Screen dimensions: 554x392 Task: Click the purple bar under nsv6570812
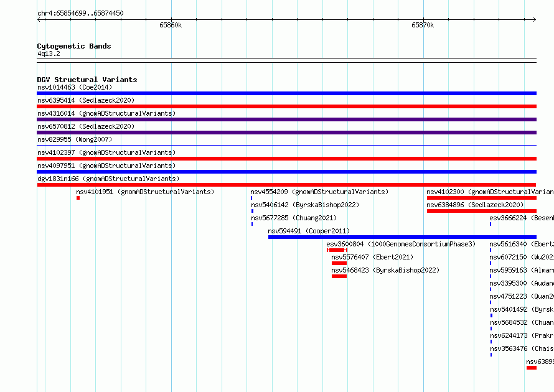pyautogui.click(x=286, y=133)
